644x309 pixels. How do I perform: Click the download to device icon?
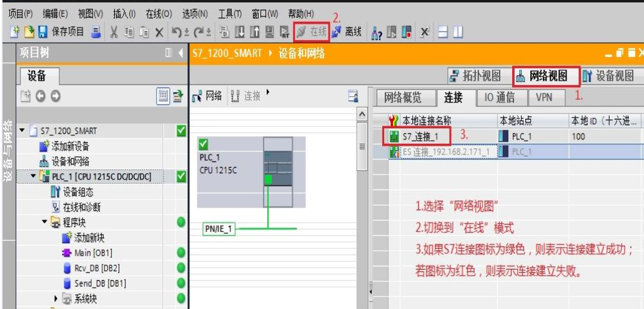pos(239,32)
